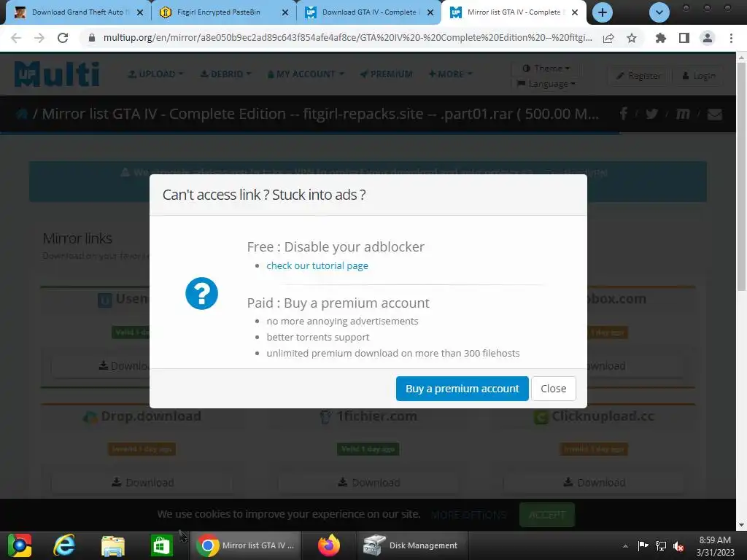Viewport: 747px width, 560px height.
Task: Open Chrome three-dot menu
Action: point(731,38)
